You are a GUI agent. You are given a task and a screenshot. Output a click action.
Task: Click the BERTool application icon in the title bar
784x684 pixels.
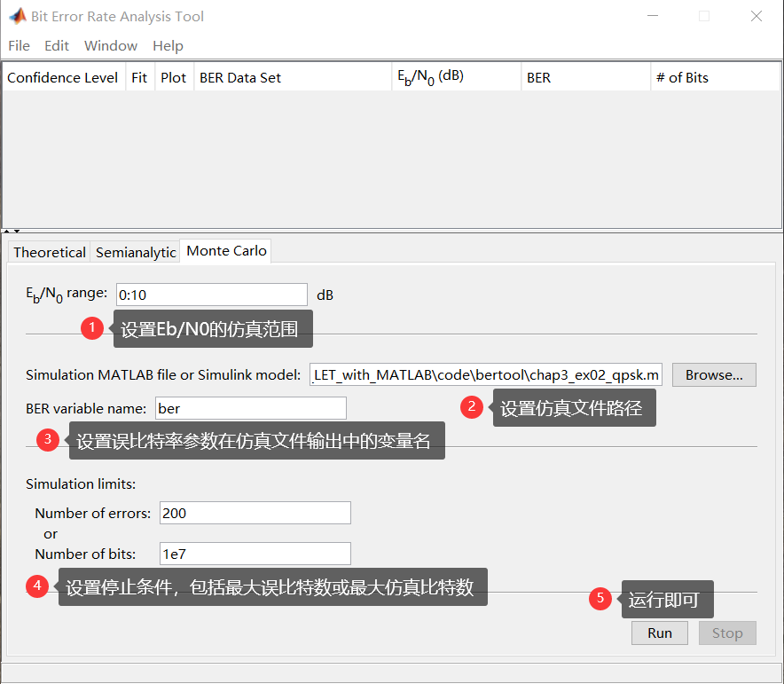coord(20,16)
